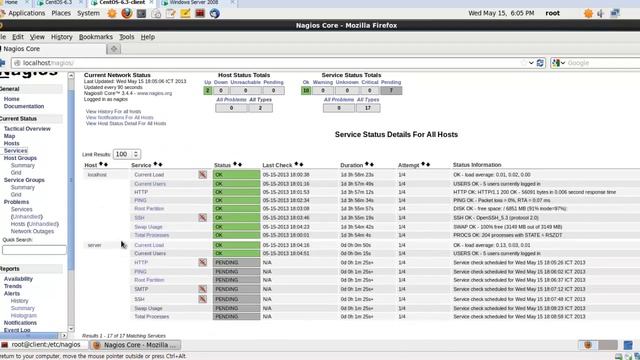640x360 pixels.
Task: Click the network icon in the top panel
Action: [615, 13]
